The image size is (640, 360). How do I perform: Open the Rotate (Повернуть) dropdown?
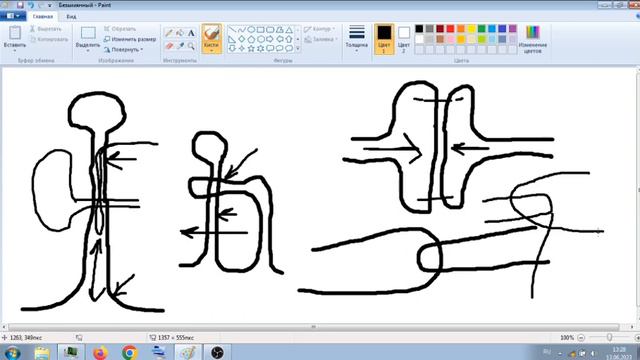tap(123, 49)
